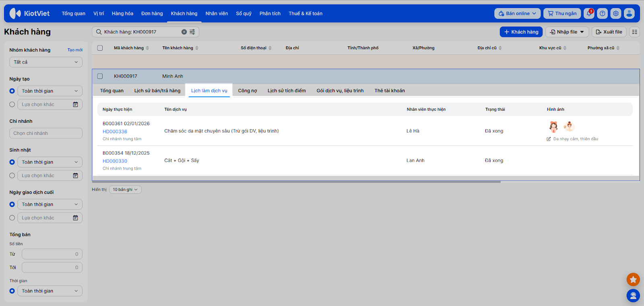Expand Nhóm khách hàng 'Tất cả' dropdown
The width and height of the screenshot is (644, 306).
(x=46, y=62)
